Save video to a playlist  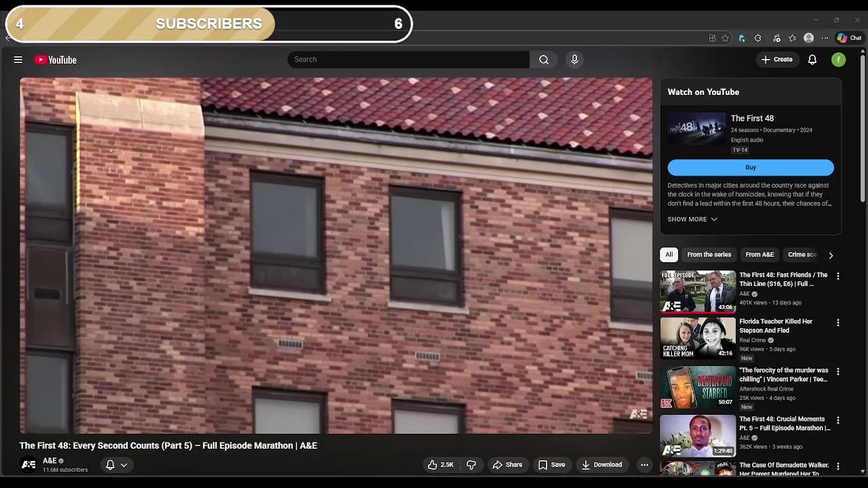pyautogui.click(x=551, y=465)
